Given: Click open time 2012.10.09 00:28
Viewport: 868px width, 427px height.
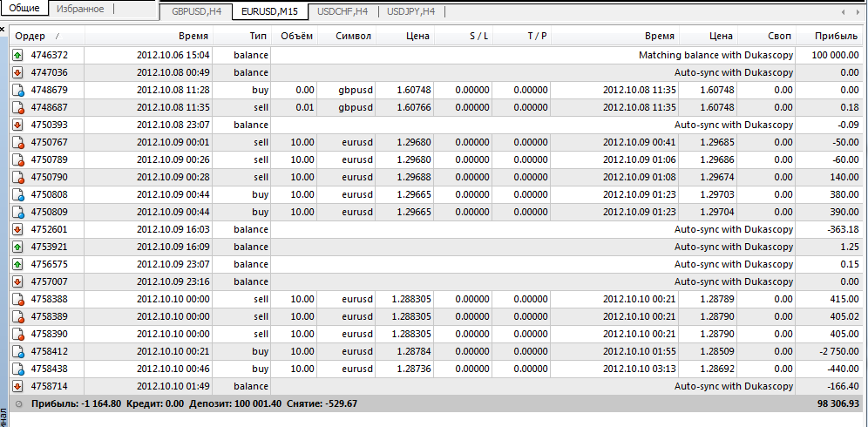Looking at the screenshot, I should pyautogui.click(x=173, y=177).
